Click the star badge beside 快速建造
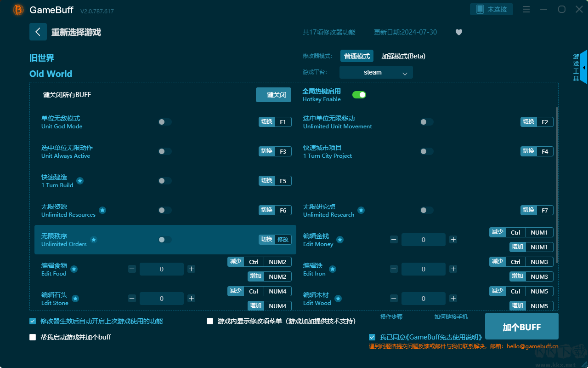 tap(80, 181)
